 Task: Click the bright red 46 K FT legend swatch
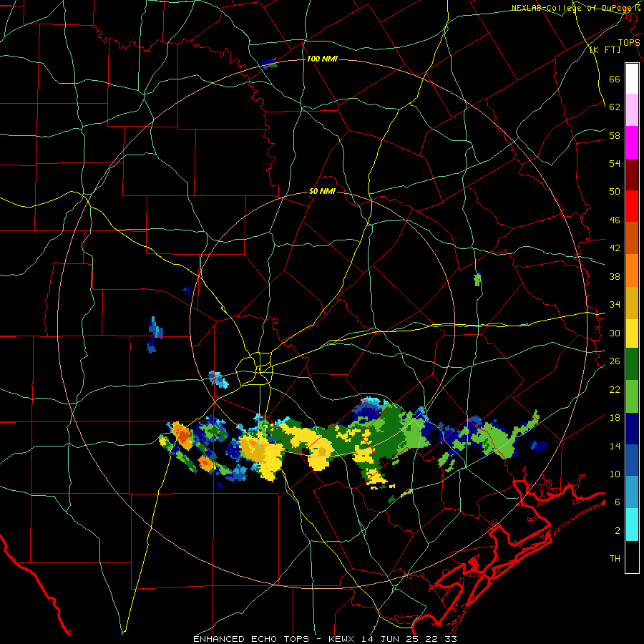pos(632,206)
